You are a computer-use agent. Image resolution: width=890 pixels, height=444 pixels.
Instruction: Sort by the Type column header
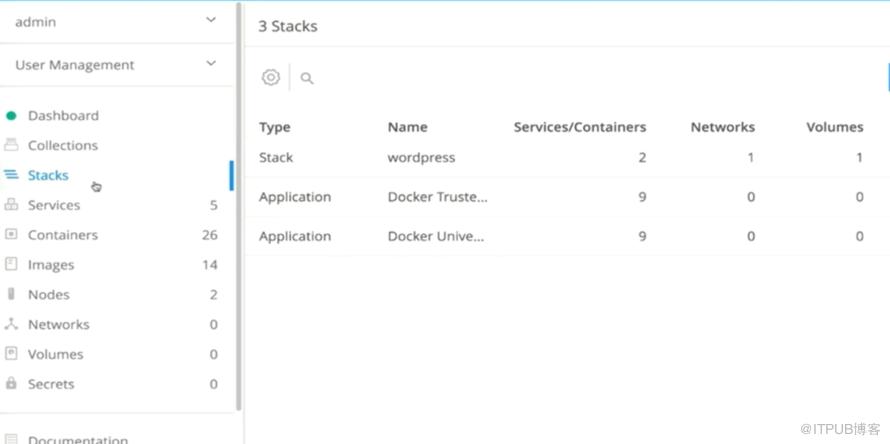tap(275, 127)
